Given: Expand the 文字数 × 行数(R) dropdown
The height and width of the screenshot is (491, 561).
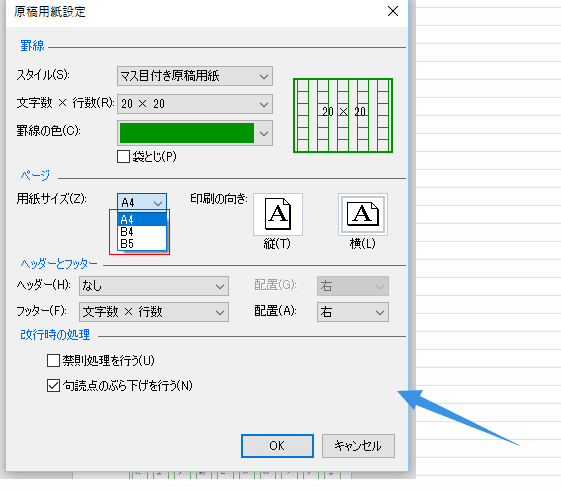Looking at the screenshot, I should click(x=195, y=104).
